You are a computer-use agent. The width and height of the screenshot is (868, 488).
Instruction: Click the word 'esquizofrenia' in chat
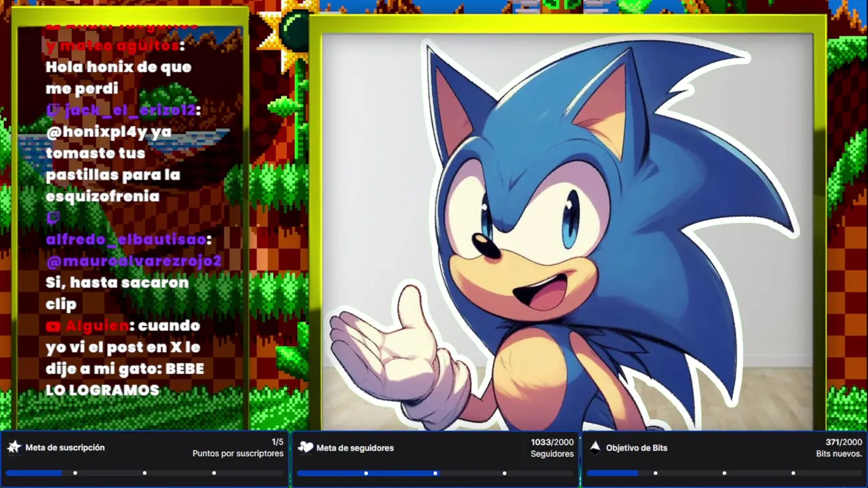(102, 197)
